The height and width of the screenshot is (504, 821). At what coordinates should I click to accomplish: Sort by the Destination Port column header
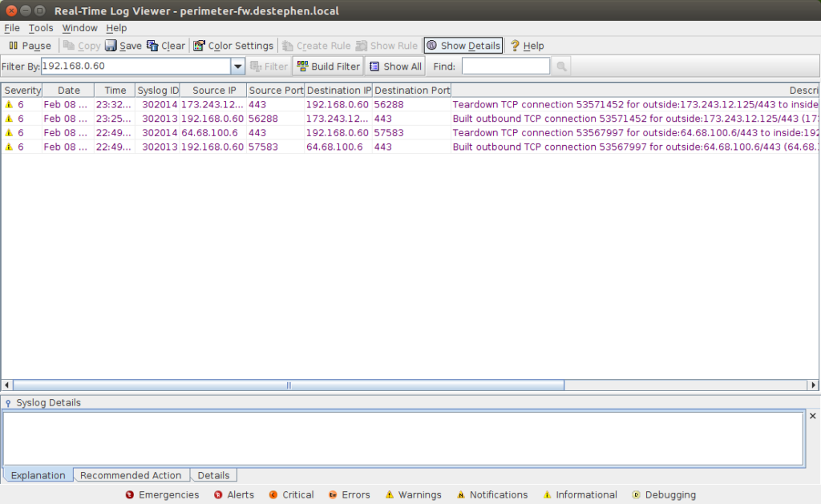[411, 90]
